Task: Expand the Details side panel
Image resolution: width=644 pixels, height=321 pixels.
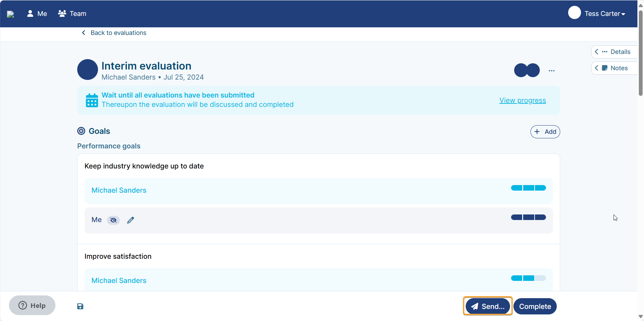Action: click(x=614, y=52)
